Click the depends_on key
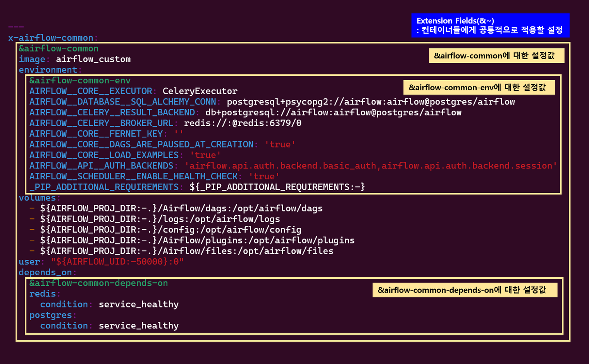The height and width of the screenshot is (364, 589). coord(45,272)
